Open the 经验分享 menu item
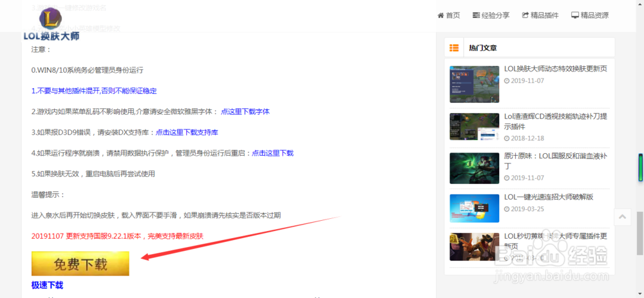Image resolution: width=644 pixels, height=298 pixels. [491, 15]
